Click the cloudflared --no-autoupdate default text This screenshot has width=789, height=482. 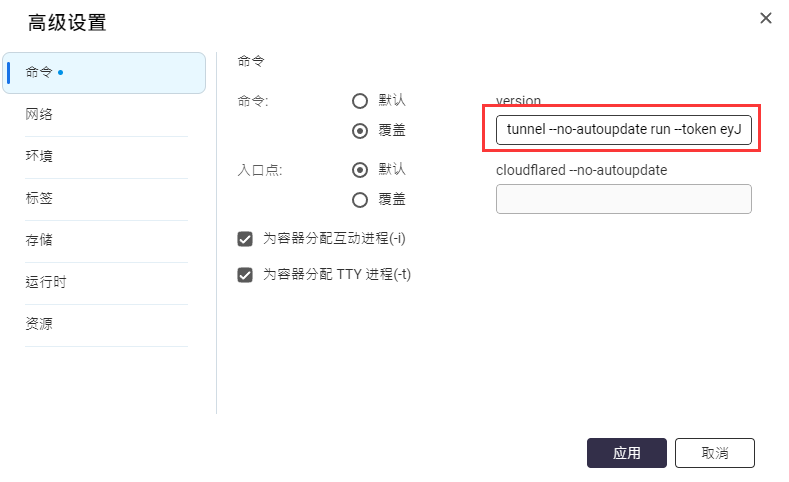coord(581,170)
